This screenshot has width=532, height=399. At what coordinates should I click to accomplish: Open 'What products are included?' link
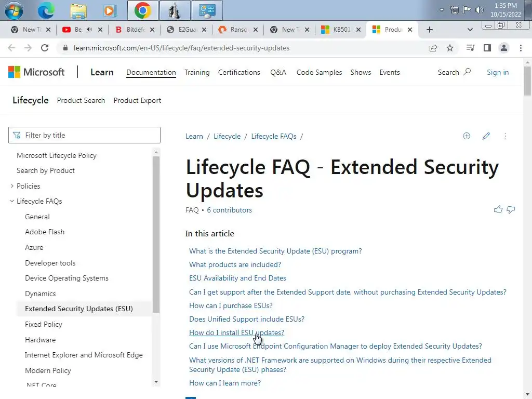tap(235, 264)
